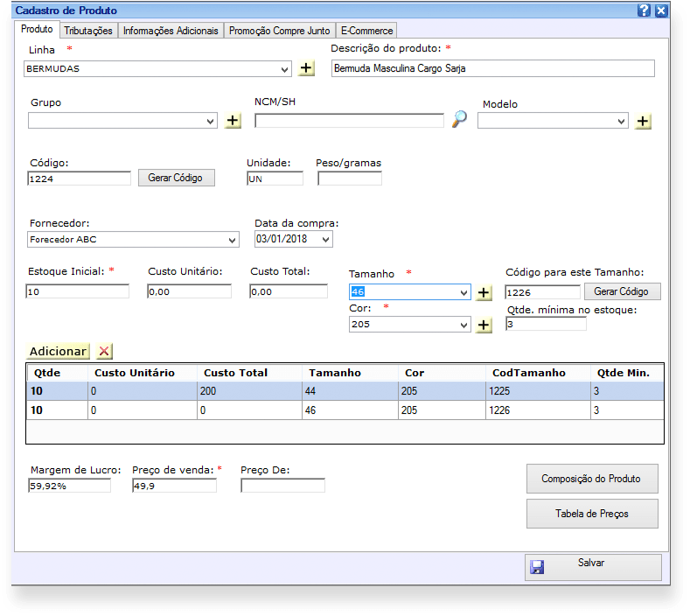The height and width of the screenshot is (616, 690).
Task: Add a new Grupo with plus icon
Action: [233, 121]
